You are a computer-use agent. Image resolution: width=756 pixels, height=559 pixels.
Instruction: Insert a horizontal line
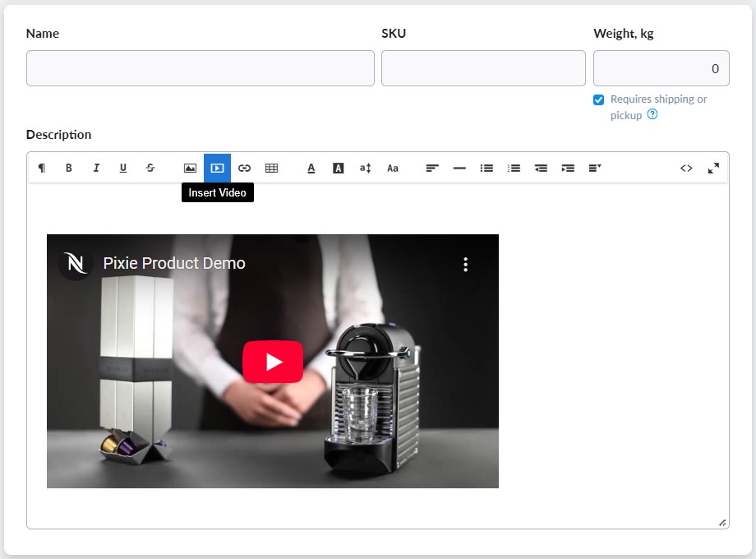click(x=459, y=168)
